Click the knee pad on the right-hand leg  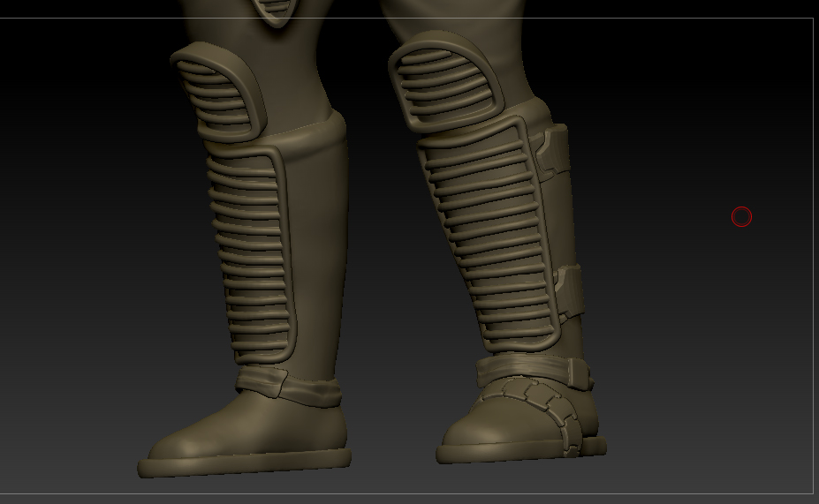(446, 81)
